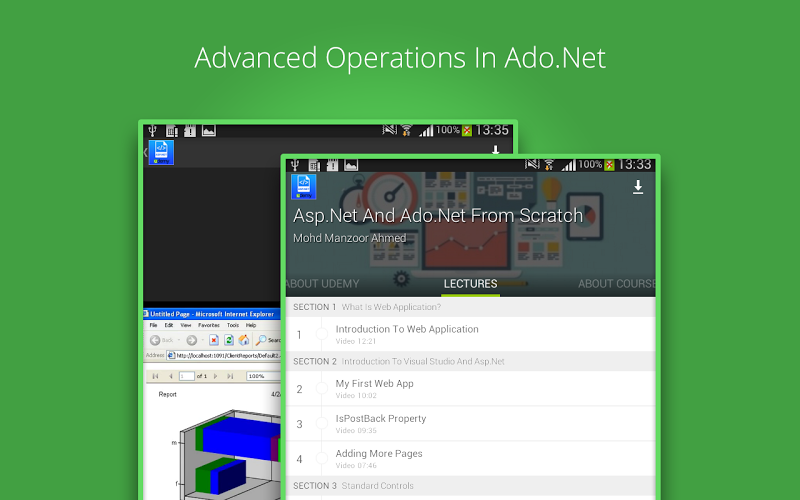The height and width of the screenshot is (500, 800).
Task: Mark lecture 2 My First Web App circle
Action: (x=322, y=388)
